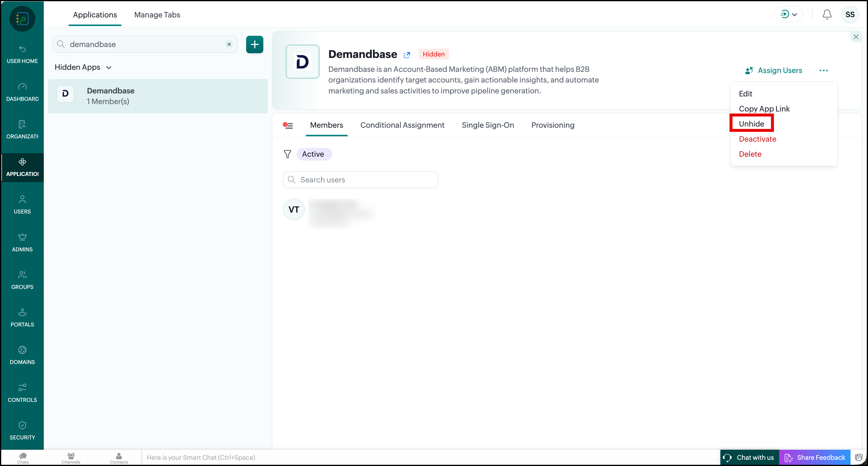Choose Deactivate from the options menu
Viewport: 868px width, 466px height.
[x=757, y=139]
